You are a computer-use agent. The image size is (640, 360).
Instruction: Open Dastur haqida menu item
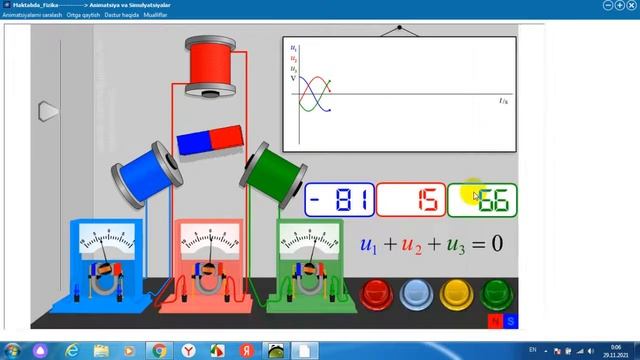[122, 15]
